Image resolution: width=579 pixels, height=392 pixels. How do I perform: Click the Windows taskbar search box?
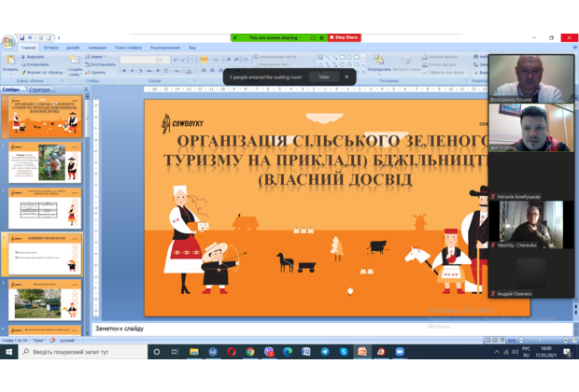point(83,352)
